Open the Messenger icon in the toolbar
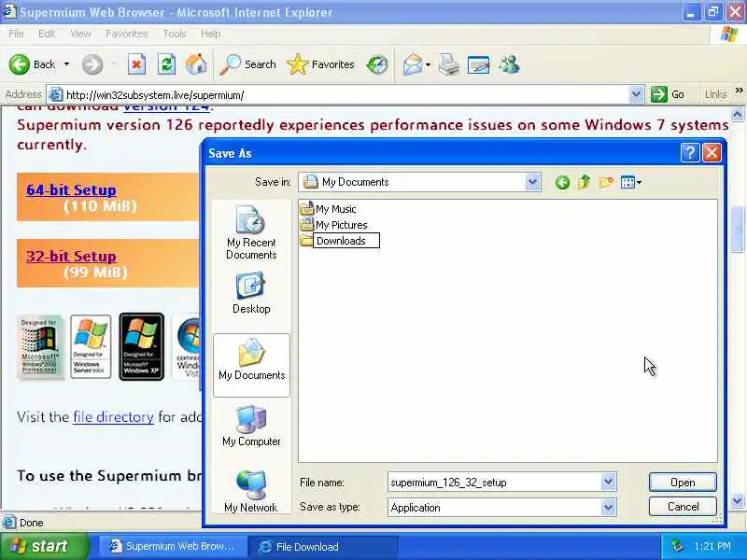The height and width of the screenshot is (560, 747). [509, 64]
